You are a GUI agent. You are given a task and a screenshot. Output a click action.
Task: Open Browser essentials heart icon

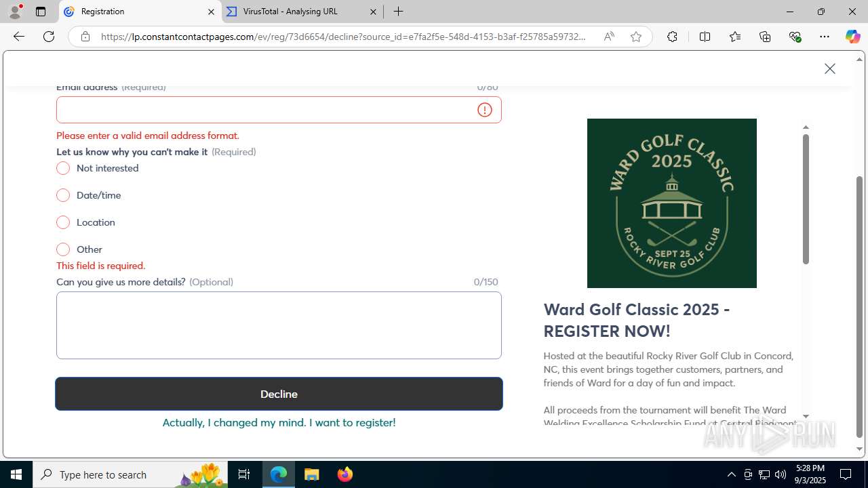point(795,37)
